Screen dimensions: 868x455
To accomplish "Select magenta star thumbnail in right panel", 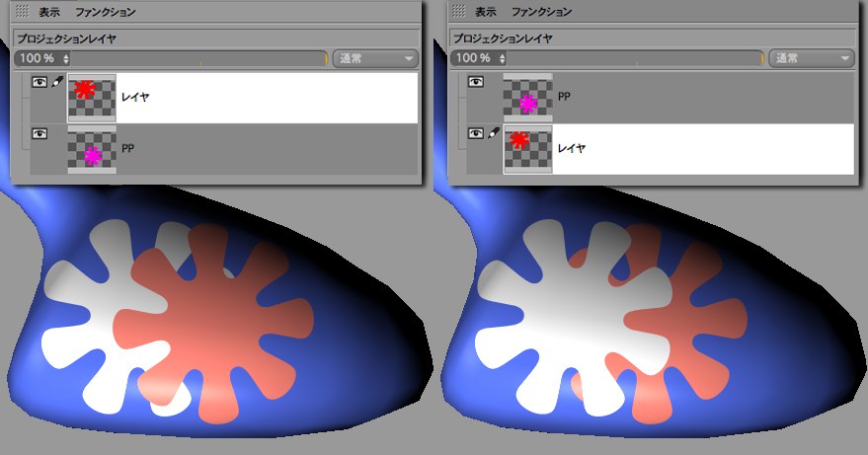I will point(528,97).
